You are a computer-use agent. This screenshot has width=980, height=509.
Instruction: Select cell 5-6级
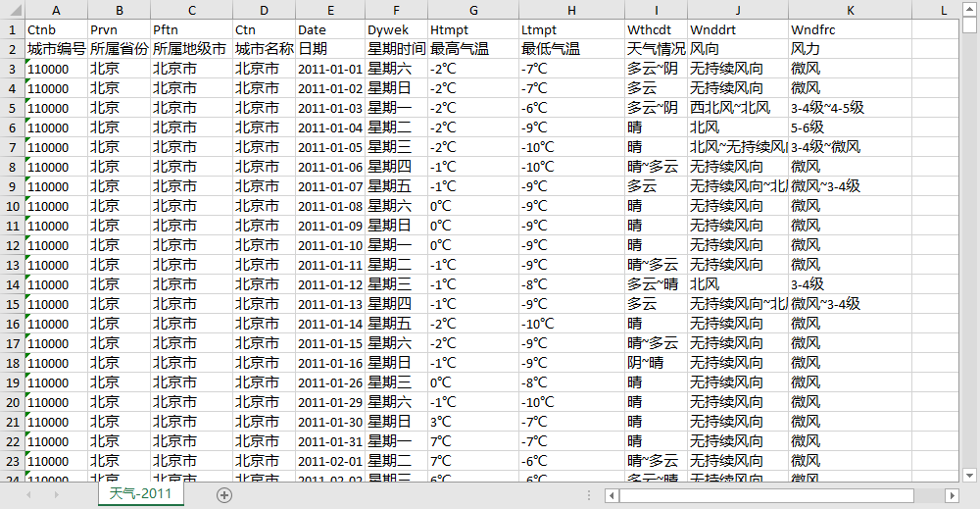pyautogui.click(x=851, y=127)
